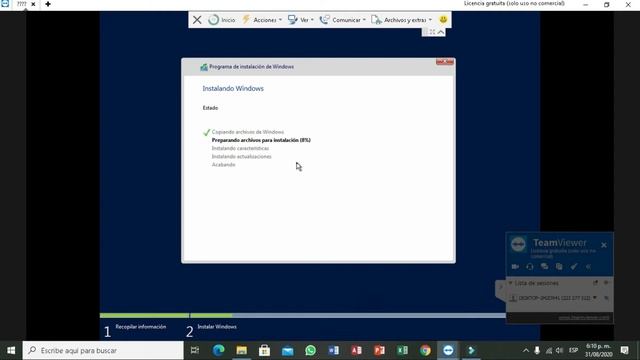The height and width of the screenshot is (360, 640).
Task: Open Microsoft Store from the taskbar
Action: 264,350
